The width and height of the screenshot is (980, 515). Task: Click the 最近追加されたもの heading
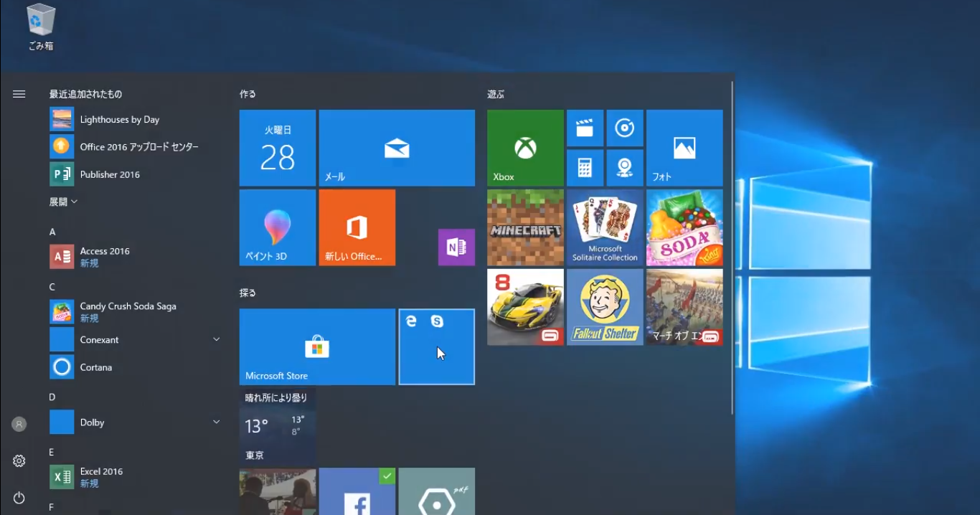[85, 94]
